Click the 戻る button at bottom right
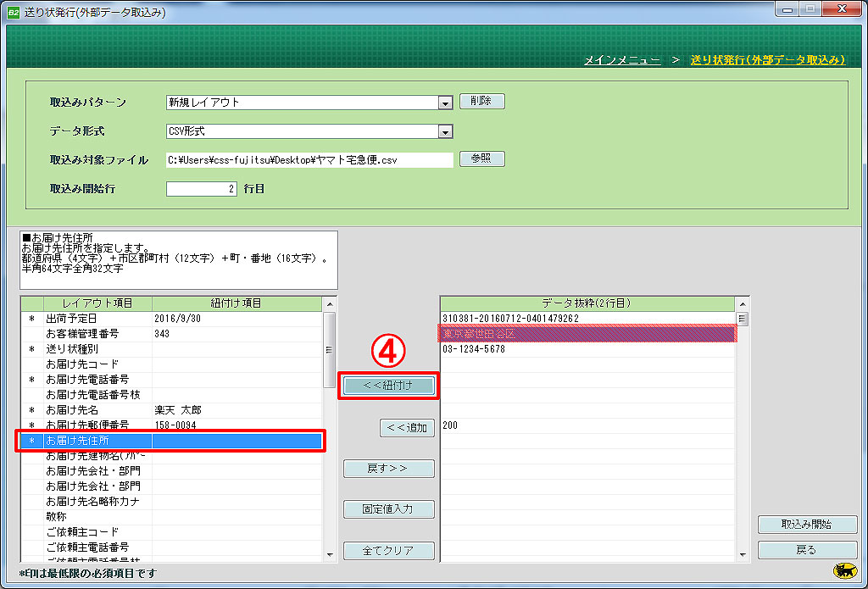Screen dimensions: 868x589 click(x=807, y=550)
